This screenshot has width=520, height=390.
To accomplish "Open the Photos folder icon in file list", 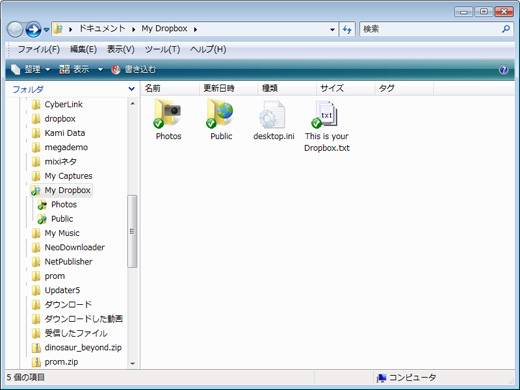I will (168, 114).
